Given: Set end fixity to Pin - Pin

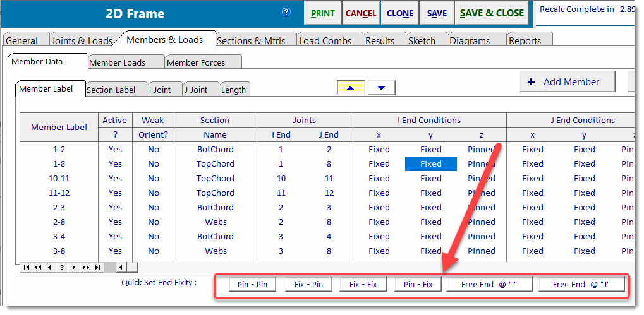Looking at the screenshot, I should (x=252, y=284).
